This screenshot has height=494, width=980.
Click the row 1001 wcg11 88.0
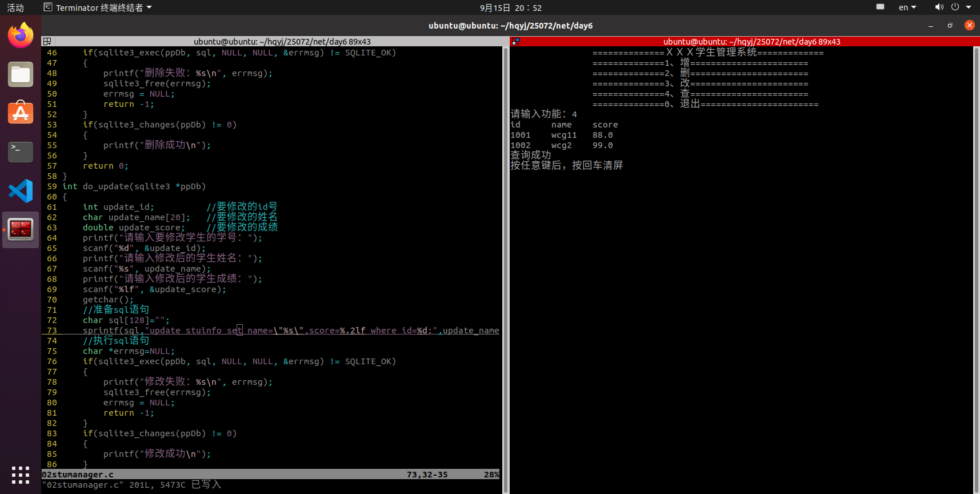coord(562,135)
